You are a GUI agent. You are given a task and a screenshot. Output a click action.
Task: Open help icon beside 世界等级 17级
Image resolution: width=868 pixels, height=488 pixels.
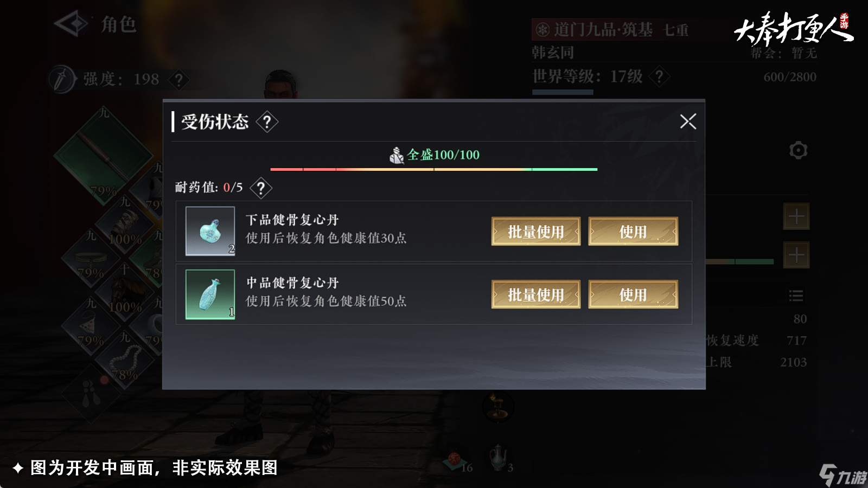click(x=659, y=76)
